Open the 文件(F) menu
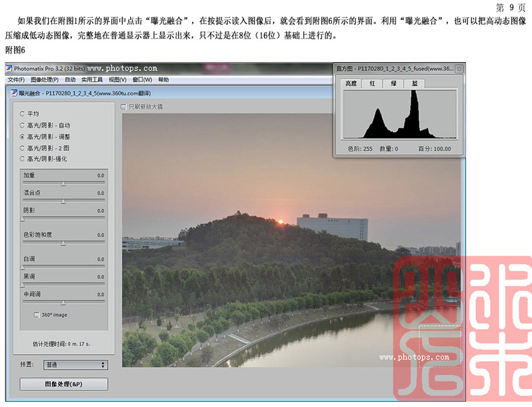The image size is (532, 407). [x=16, y=80]
